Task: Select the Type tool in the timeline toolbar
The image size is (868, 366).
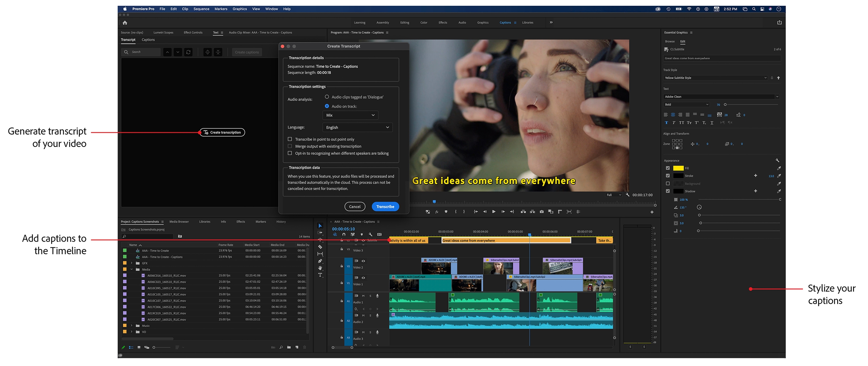Action: point(320,275)
